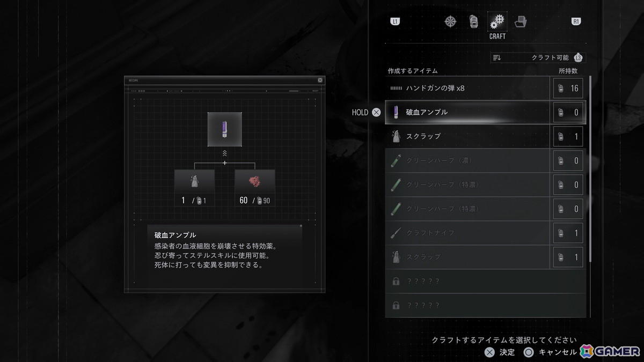Select the CRAFT gears tab icon
644x362 pixels.
click(x=497, y=22)
